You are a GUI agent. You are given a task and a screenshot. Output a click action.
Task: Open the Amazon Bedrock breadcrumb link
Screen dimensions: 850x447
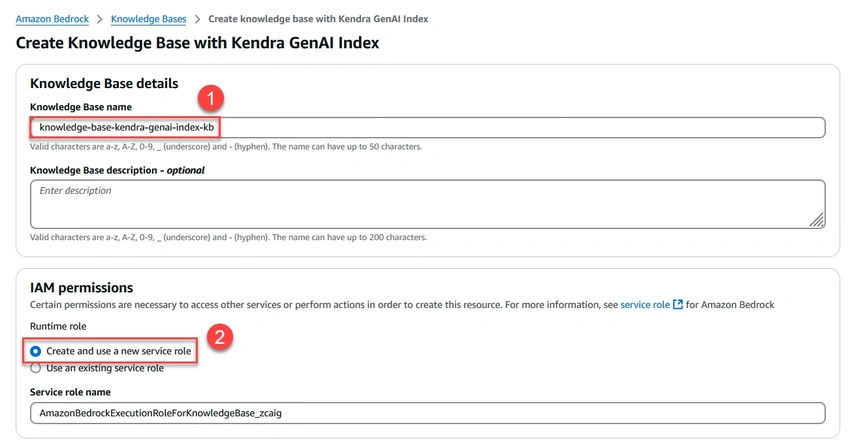52,19
